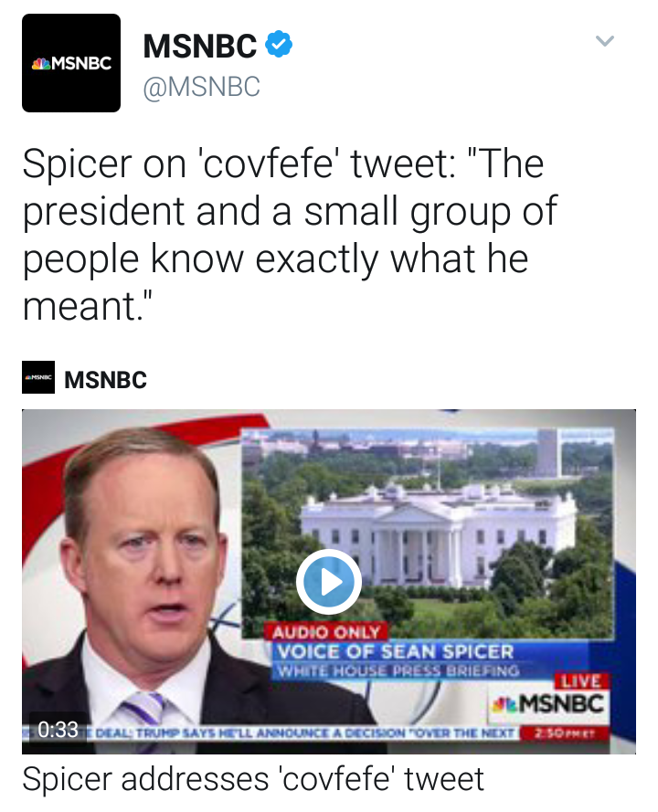
Task: Click the MSNBC profile avatar
Action: [x=71, y=63]
